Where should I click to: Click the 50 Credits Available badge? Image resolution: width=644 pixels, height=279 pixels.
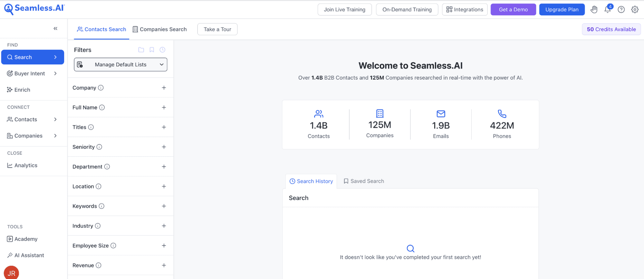(x=611, y=29)
